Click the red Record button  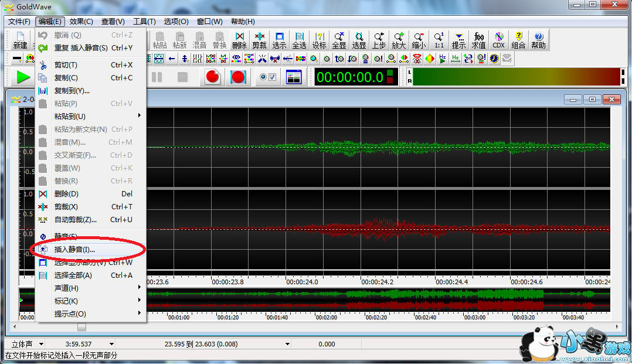(213, 77)
